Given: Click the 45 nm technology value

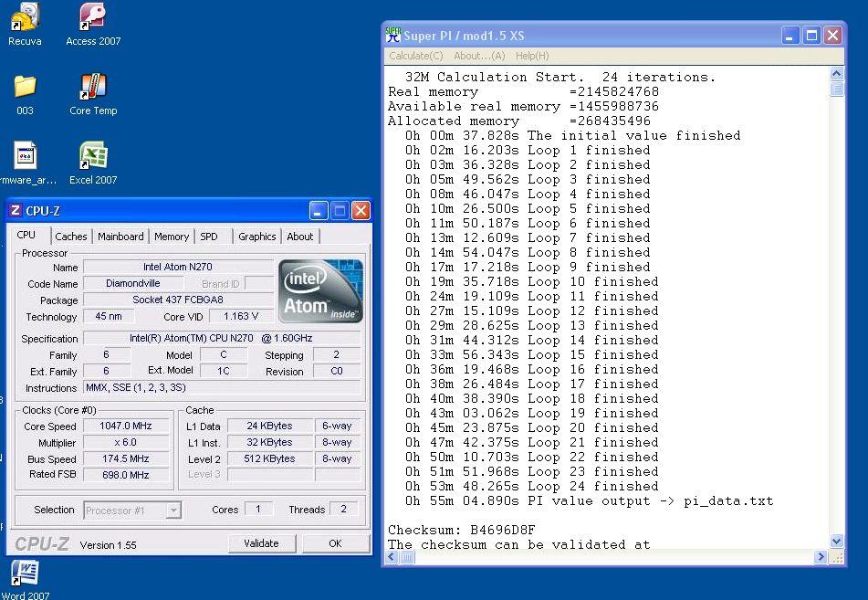Looking at the screenshot, I should 109,316.
